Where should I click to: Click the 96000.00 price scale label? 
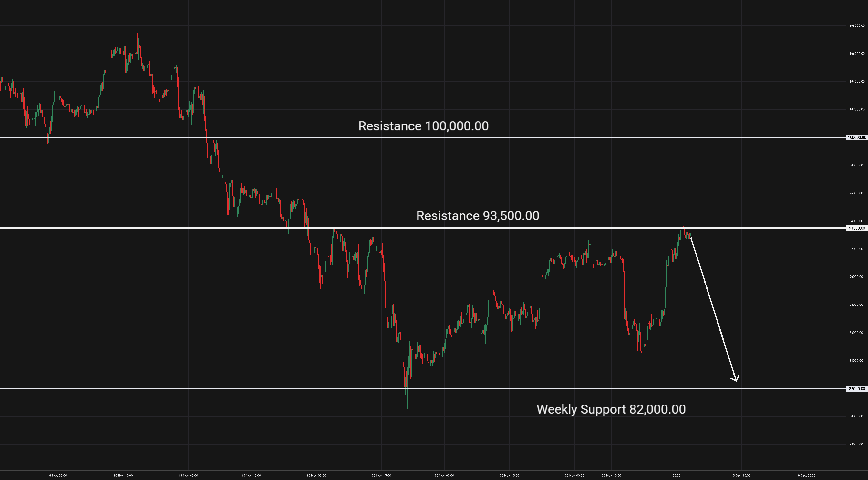point(857,193)
